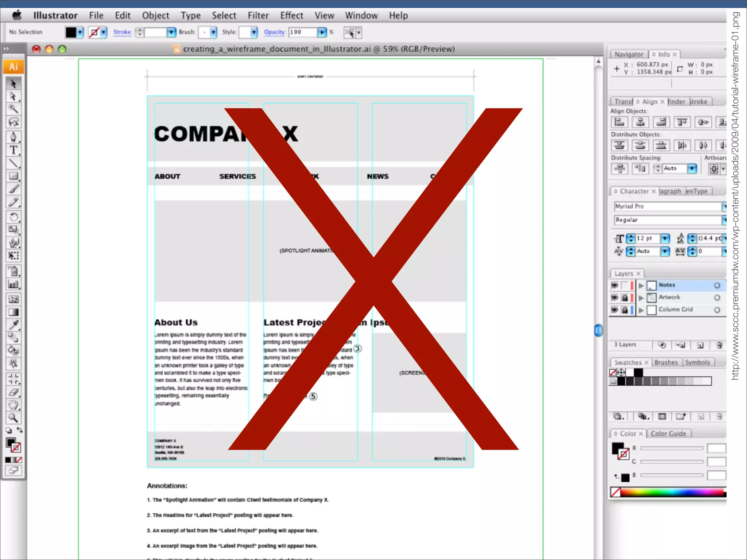The image size is (747, 560).
Task: Select the Warp tool
Action: pyautogui.click(x=13, y=243)
